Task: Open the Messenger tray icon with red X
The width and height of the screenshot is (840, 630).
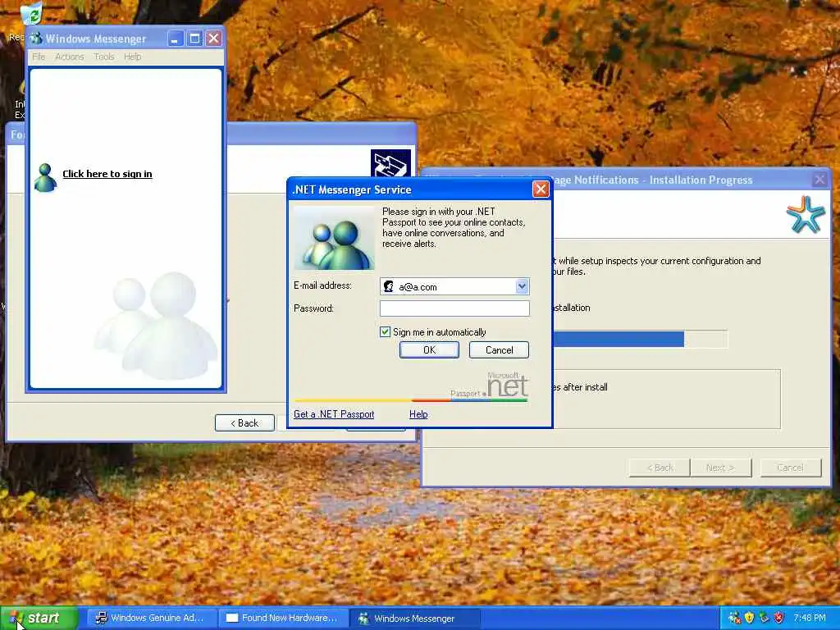Action: (734, 618)
